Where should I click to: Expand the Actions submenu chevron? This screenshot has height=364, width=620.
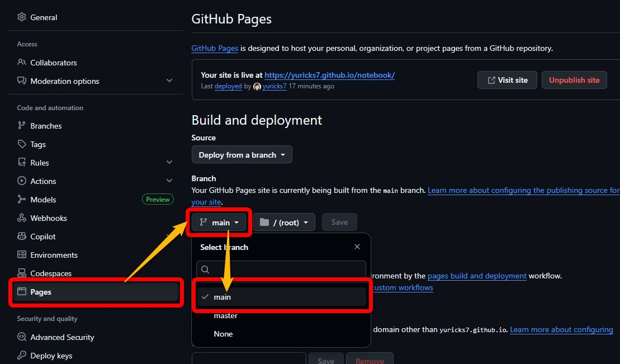click(x=169, y=181)
